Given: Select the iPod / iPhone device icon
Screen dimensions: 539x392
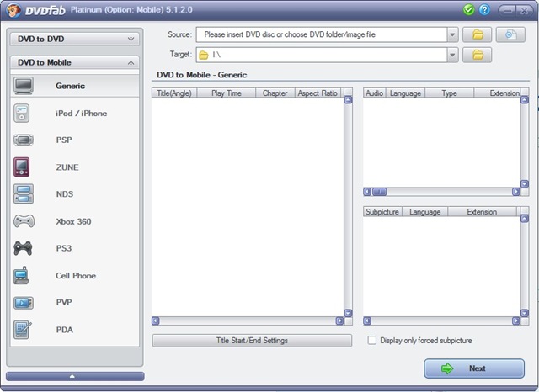Looking at the screenshot, I should coord(22,114).
